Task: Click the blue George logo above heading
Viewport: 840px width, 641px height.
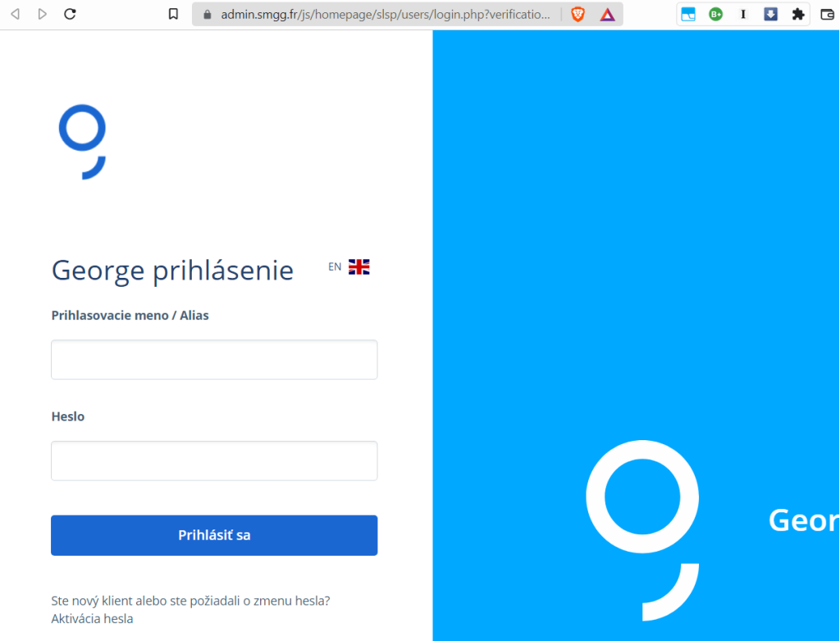Action: tap(82, 142)
